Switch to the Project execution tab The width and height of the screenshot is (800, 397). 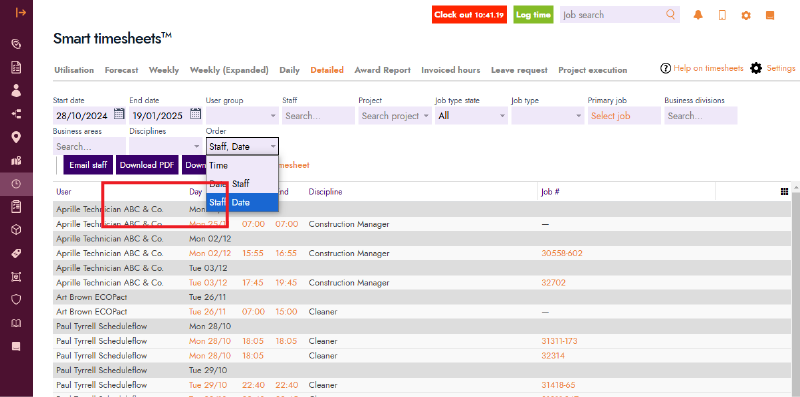(x=592, y=70)
